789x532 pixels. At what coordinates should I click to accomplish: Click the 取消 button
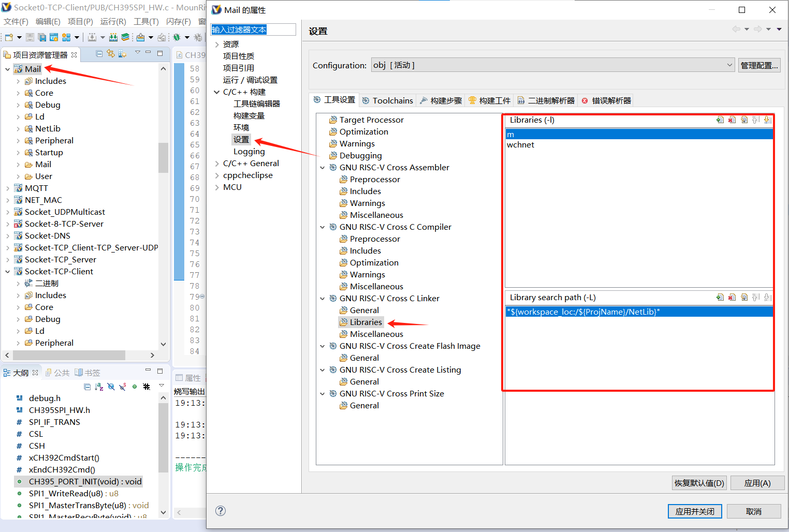754,511
